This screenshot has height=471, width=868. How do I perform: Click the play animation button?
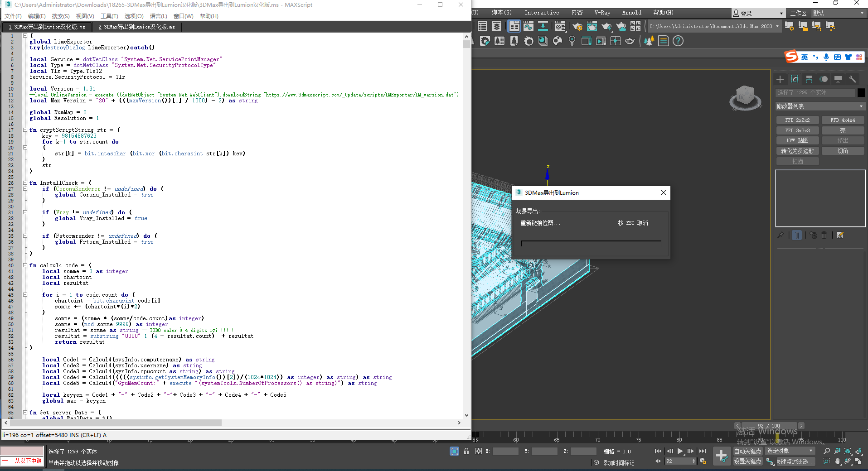[x=680, y=451]
